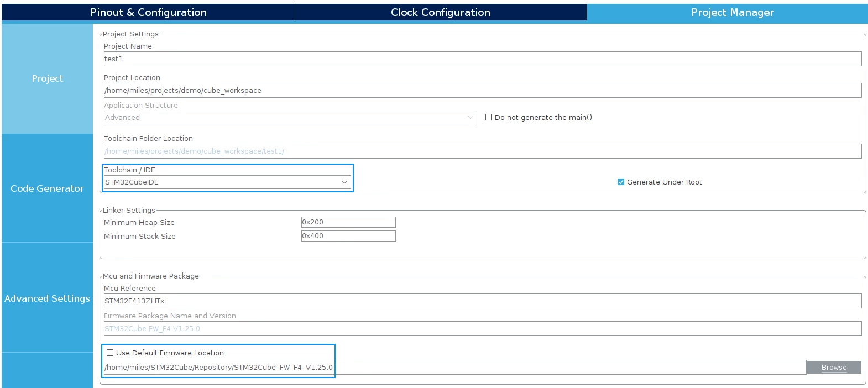
Task: Switch to Pinout & Configuration tab
Action: (x=148, y=12)
